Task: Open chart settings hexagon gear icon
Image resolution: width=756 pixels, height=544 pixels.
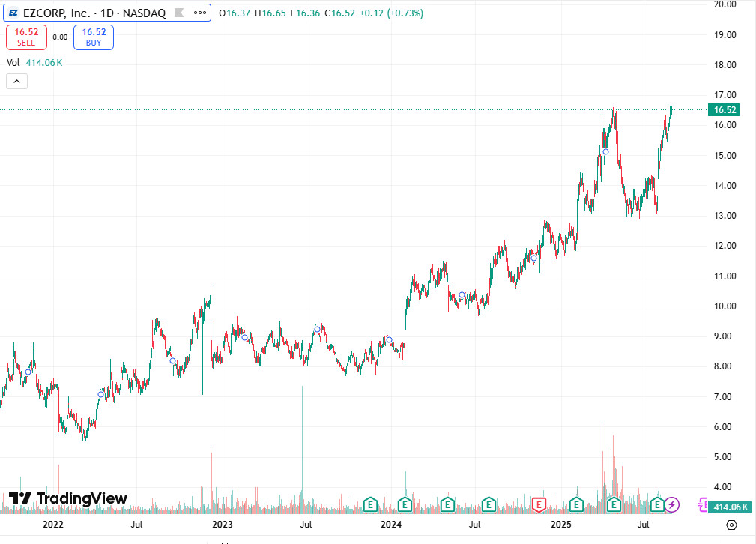Action: click(x=731, y=525)
